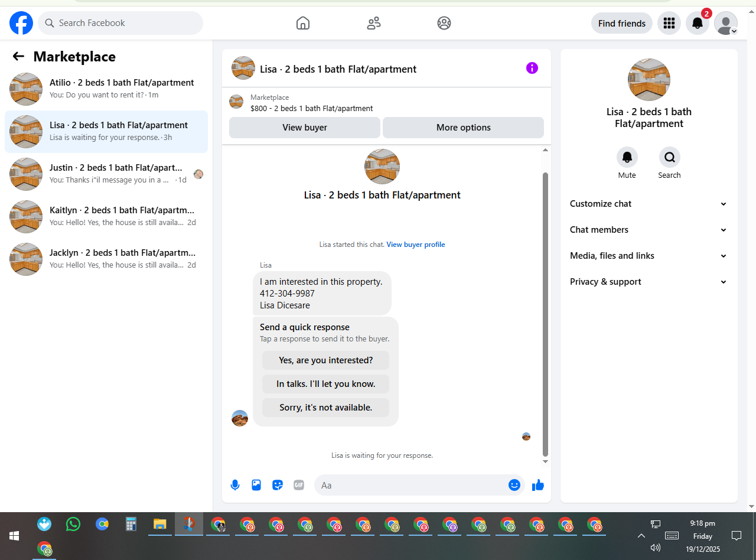Image resolution: width=756 pixels, height=560 pixels.
Task: Click the $800 Marketplace listing row
Action: (386, 103)
